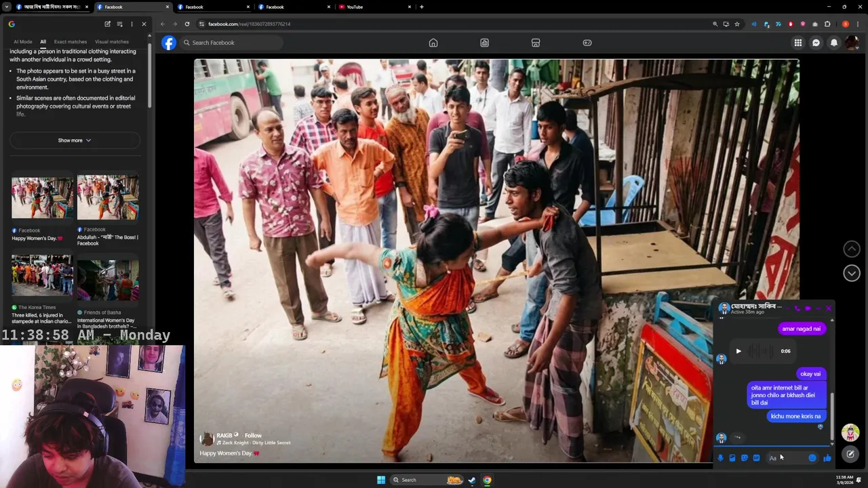868x488 pixels.
Task: Open RAKIB's profile name link
Action: [224, 436]
